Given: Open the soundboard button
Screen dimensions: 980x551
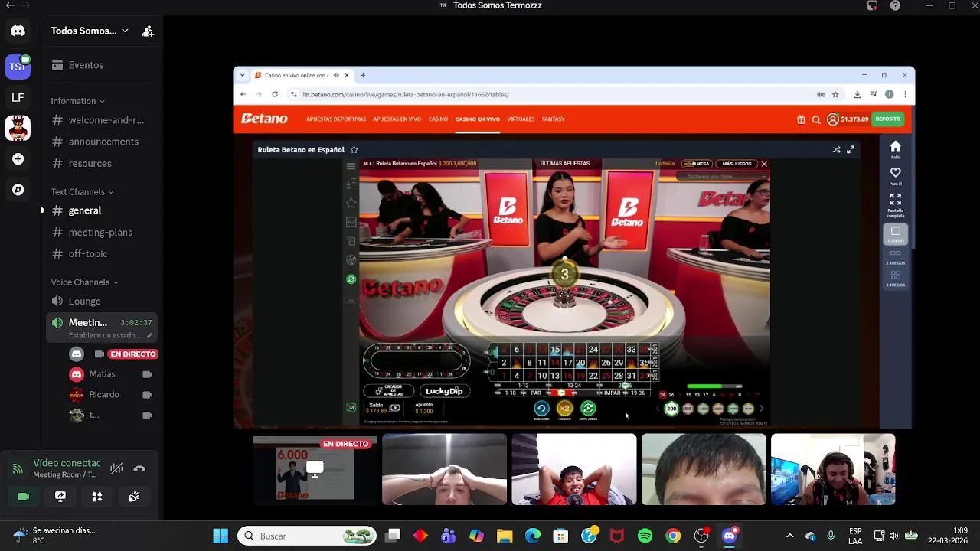Looking at the screenshot, I should pos(134,497).
